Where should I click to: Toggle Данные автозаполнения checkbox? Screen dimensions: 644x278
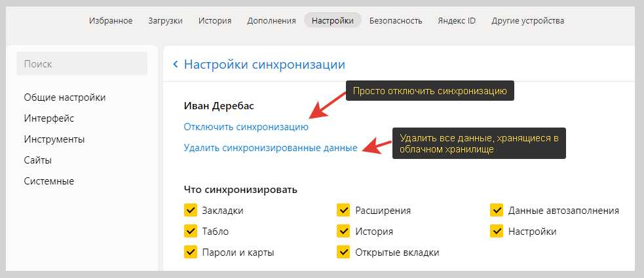[497, 211]
